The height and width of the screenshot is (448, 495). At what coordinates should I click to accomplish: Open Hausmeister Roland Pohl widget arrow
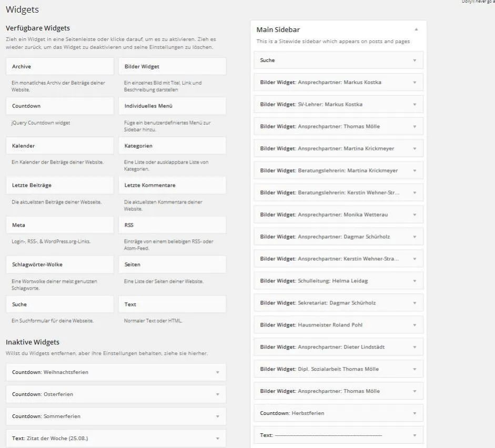tap(415, 325)
